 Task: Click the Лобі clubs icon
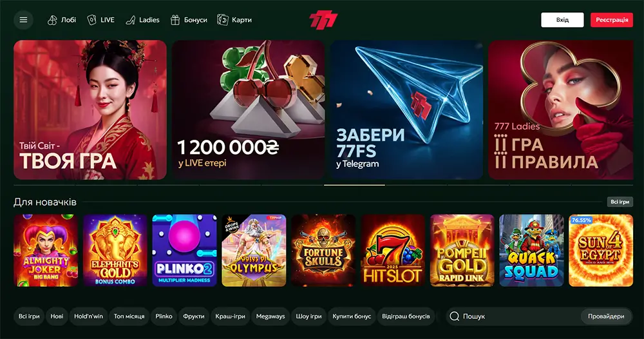pyautogui.click(x=52, y=20)
